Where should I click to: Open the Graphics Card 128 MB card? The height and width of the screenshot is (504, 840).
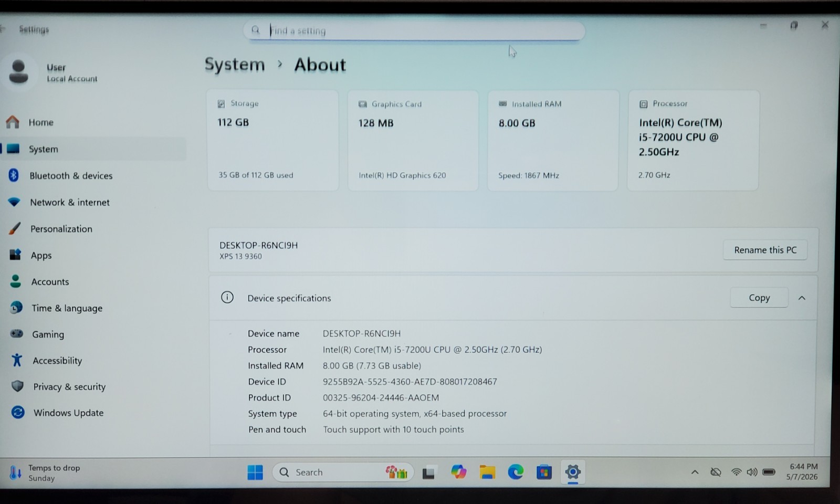pyautogui.click(x=413, y=140)
